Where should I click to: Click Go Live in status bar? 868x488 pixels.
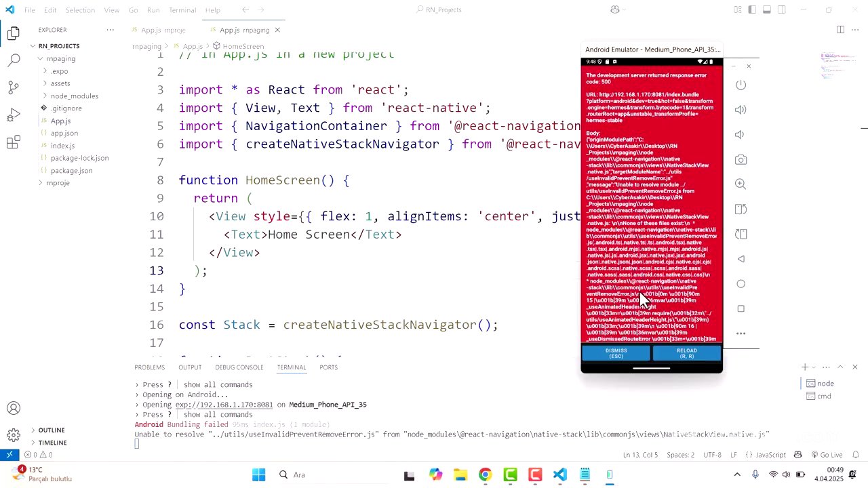[827, 455]
